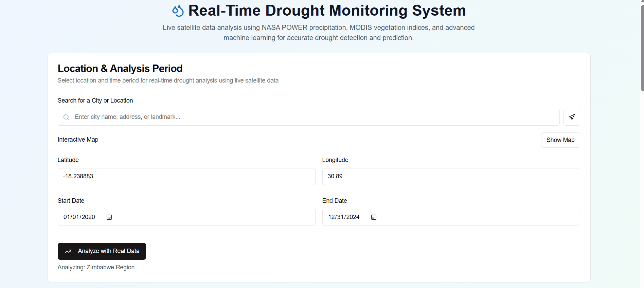Click the 'Live satellite data analysis' description
This screenshot has width=644, height=288.
pyautogui.click(x=319, y=33)
